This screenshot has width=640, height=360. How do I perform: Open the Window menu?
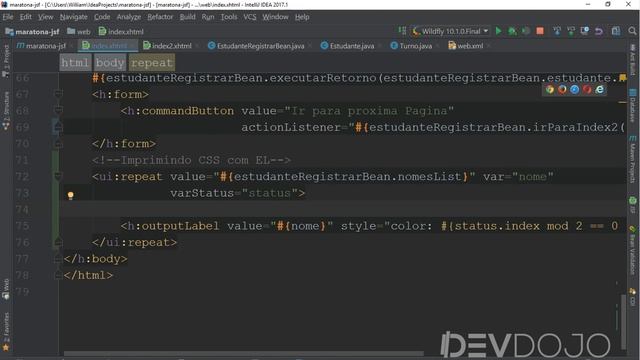click(x=275, y=17)
